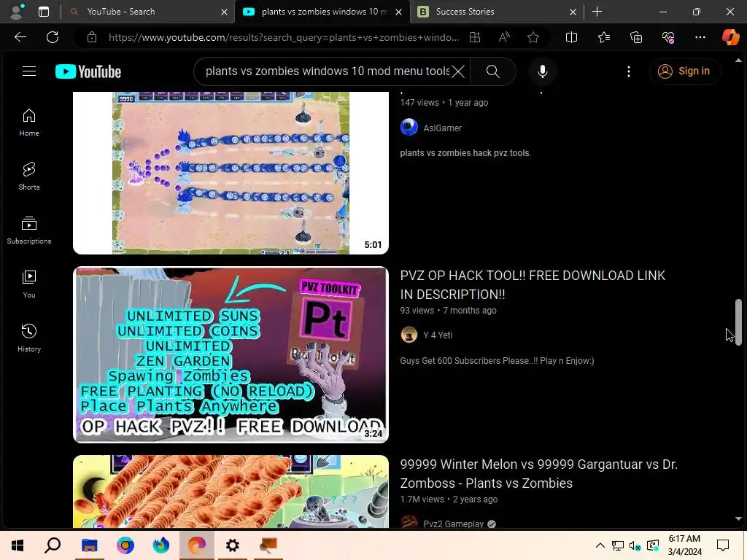Reload the page with refresh button
This screenshot has width=747, height=560.
(53, 37)
